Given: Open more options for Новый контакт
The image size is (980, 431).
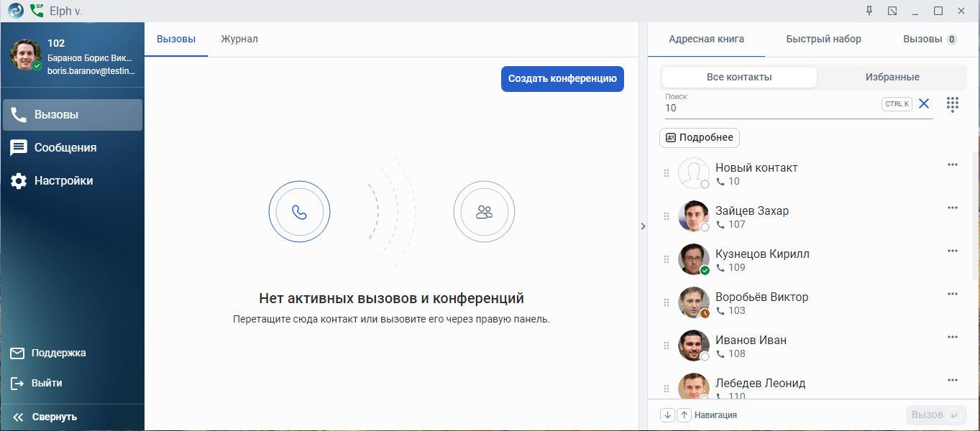Looking at the screenshot, I should (953, 164).
